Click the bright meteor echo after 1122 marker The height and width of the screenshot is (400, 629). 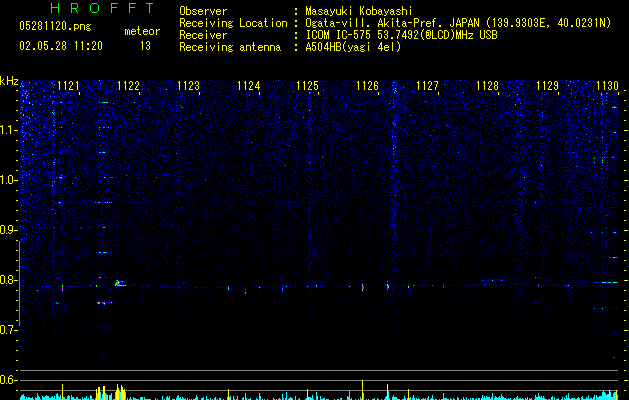click(119, 283)
